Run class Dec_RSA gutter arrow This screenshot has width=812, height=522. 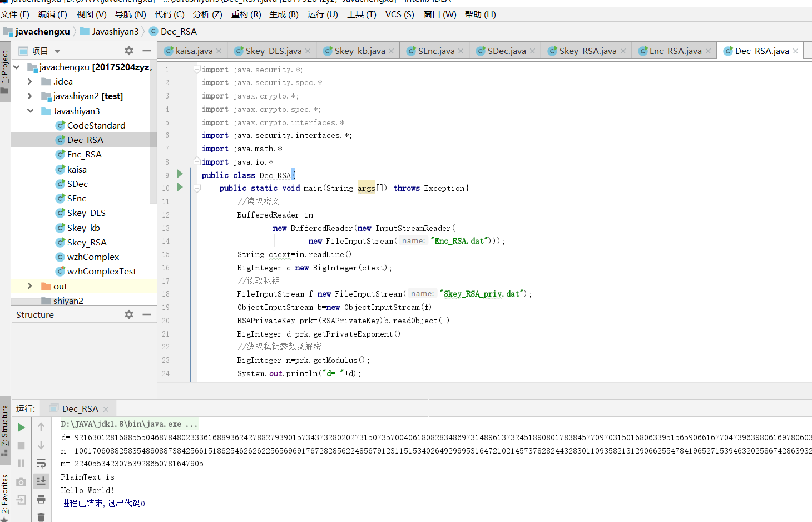(180, 174)
